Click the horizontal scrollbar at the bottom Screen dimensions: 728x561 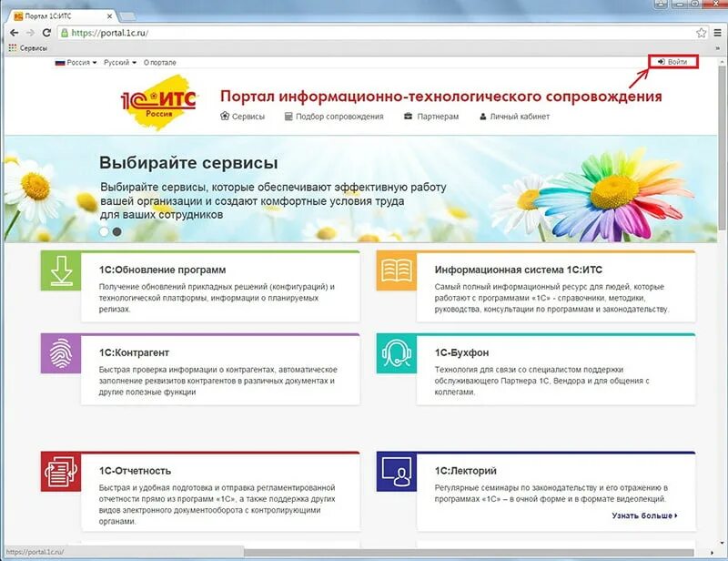point(469,553)
